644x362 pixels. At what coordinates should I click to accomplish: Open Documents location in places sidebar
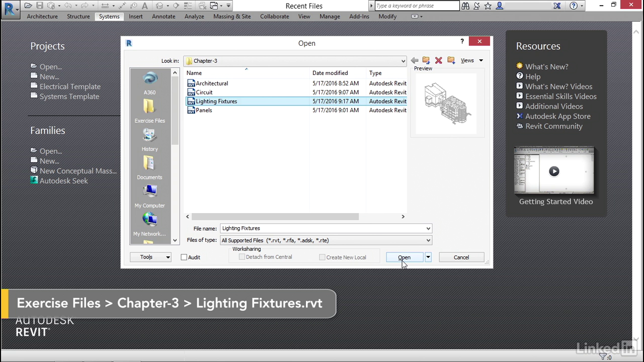[x=149, y=168]
